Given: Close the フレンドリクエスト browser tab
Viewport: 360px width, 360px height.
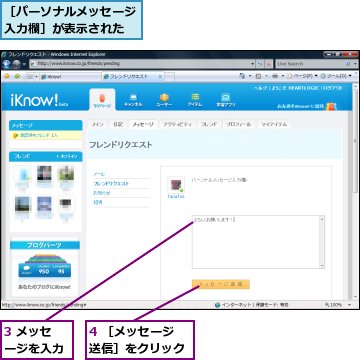Looking at the screenshot, I should click(160, 77).
